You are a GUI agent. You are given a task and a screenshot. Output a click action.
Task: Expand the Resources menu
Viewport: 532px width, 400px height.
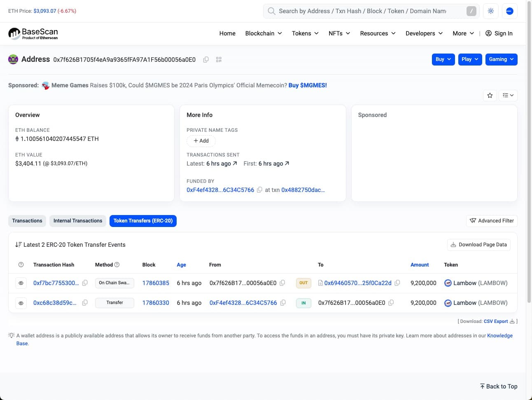pyautogui.click(x=378, y=33)
